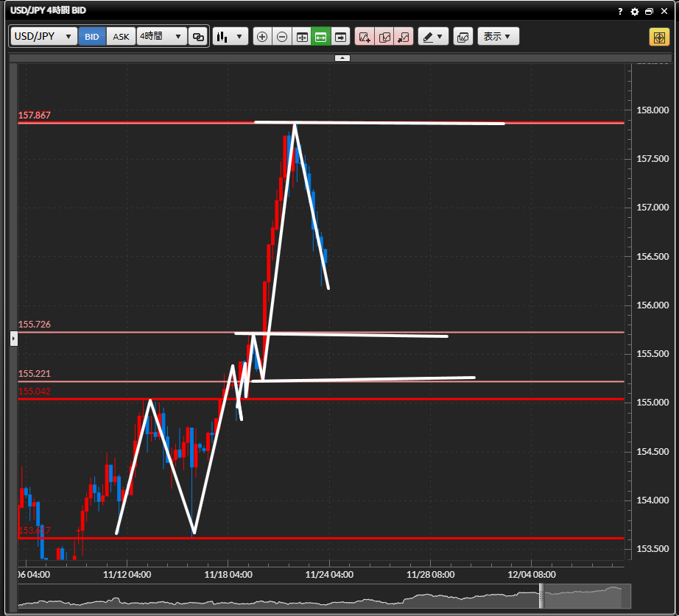
Task: Click the delete indicator icon
Action: pos(404,37)
